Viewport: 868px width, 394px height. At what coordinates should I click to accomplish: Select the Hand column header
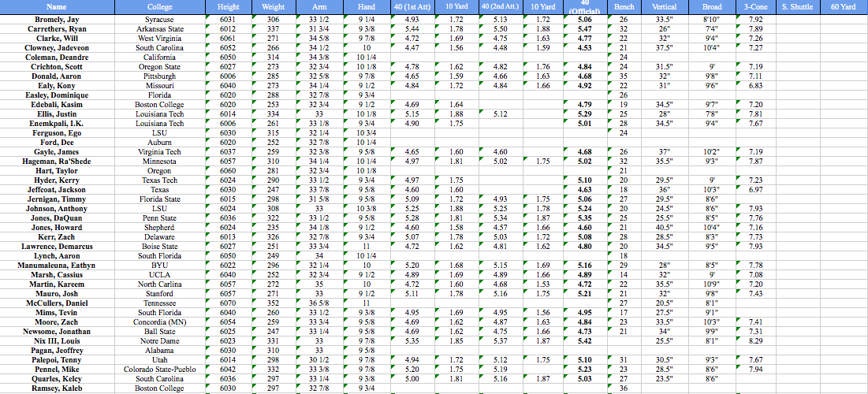(x=367, y=7)
